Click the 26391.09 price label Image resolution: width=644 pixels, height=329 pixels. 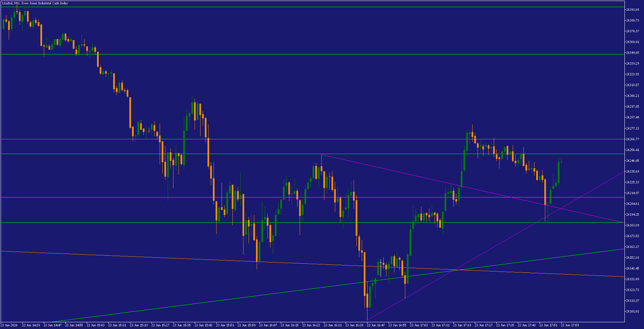[x=632, y=9]
